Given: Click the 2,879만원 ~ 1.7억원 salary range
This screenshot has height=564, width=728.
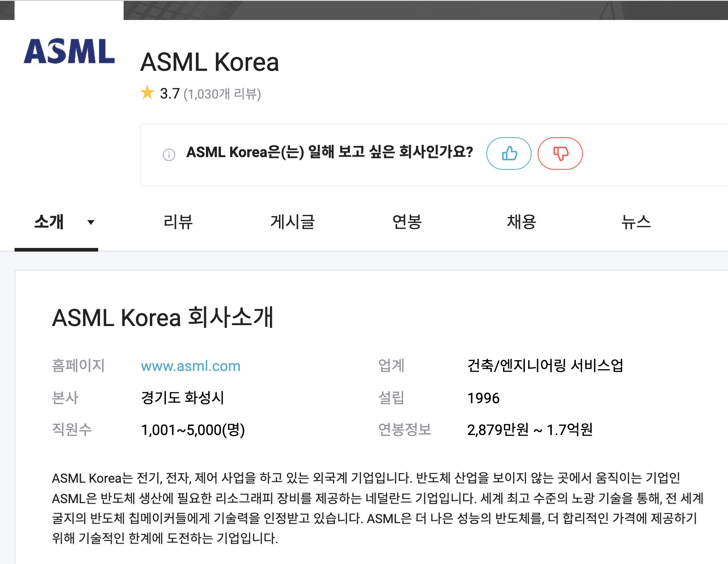Looking at the screenshot, I should point(530,430).
